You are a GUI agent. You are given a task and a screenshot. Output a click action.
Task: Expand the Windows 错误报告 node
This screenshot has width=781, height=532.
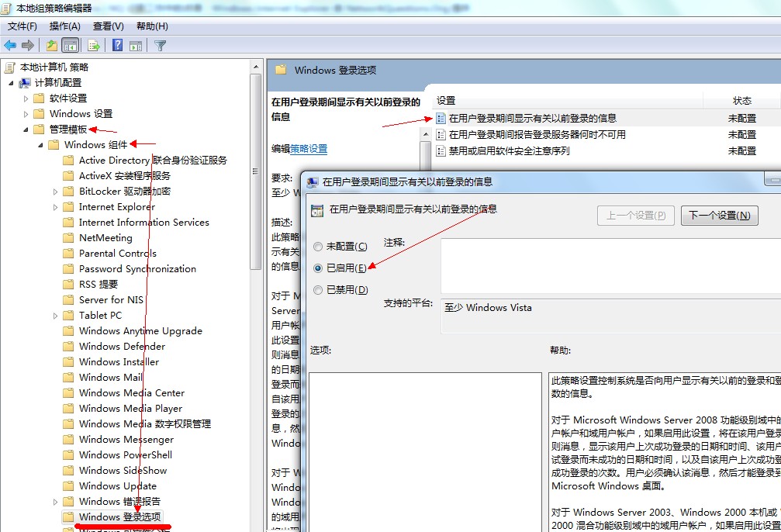[55, 502]
